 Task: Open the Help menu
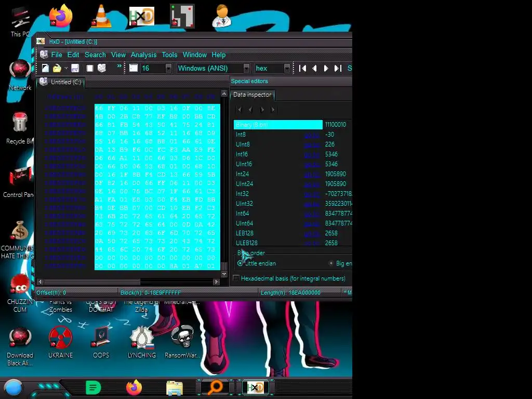pyautogui.click(x=219, y=55)
